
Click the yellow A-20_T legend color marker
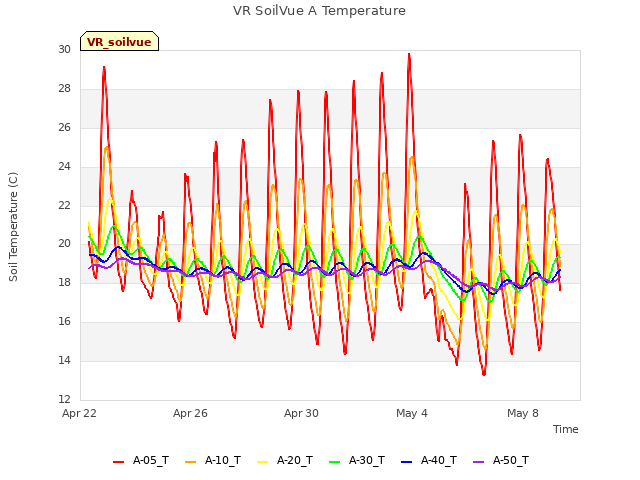tap(262, 462)
